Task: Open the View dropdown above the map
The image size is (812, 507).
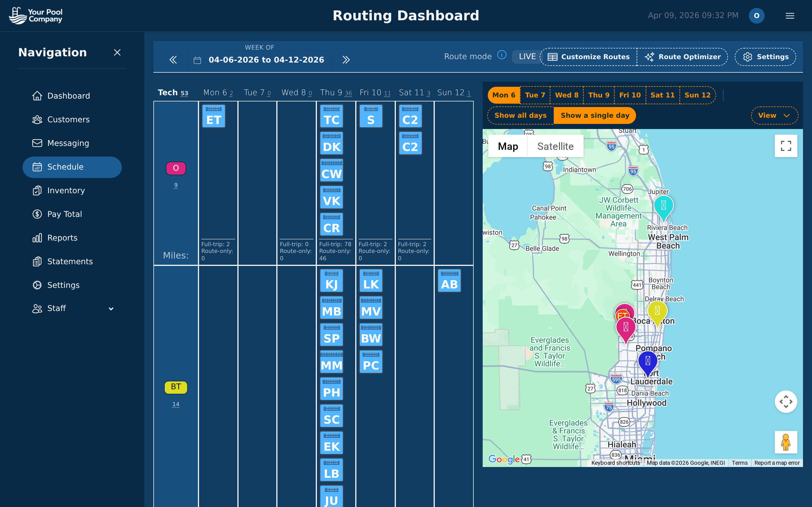Action: [774, 115]
